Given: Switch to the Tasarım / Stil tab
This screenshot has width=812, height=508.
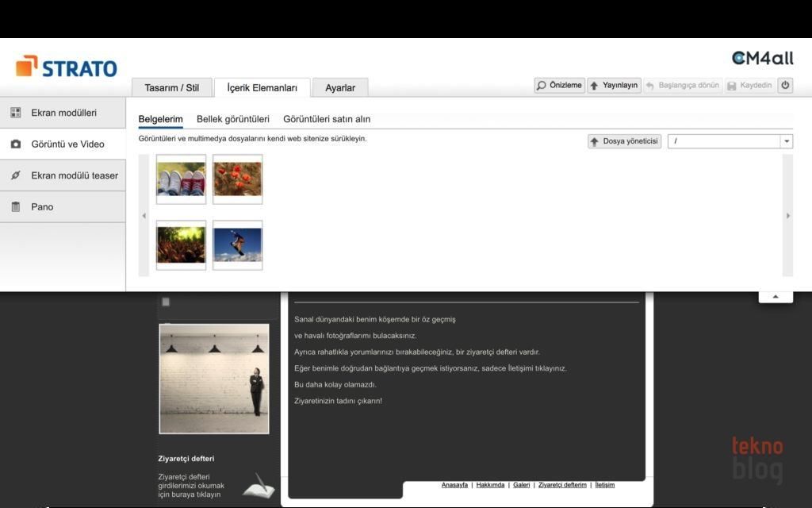Looking at the screenshot, I should [171, 88].
